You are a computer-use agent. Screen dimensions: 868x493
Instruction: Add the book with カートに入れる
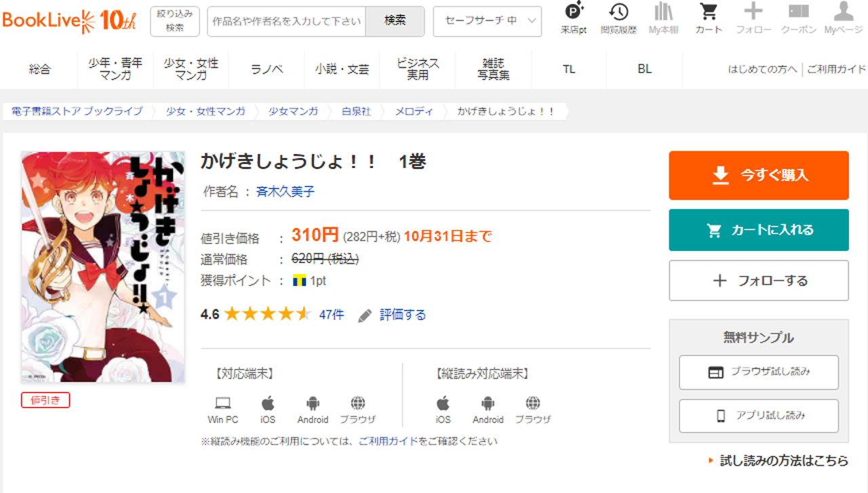pyautogui.click(x=759, y=230)
